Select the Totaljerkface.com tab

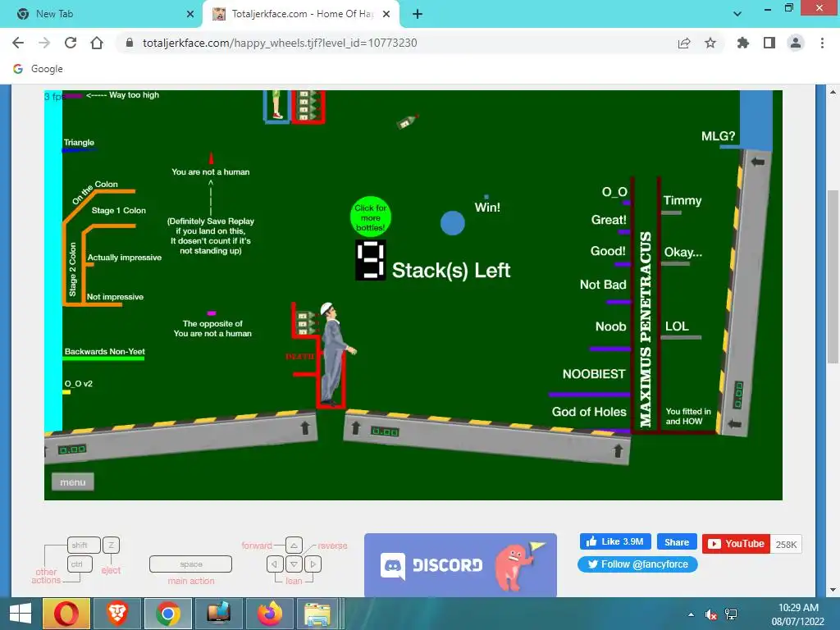[302, 14]
